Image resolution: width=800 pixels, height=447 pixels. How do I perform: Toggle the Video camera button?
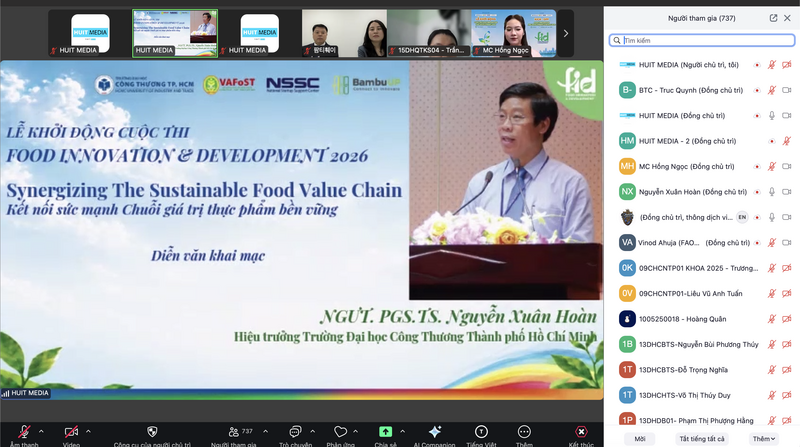tap(71, 432)
